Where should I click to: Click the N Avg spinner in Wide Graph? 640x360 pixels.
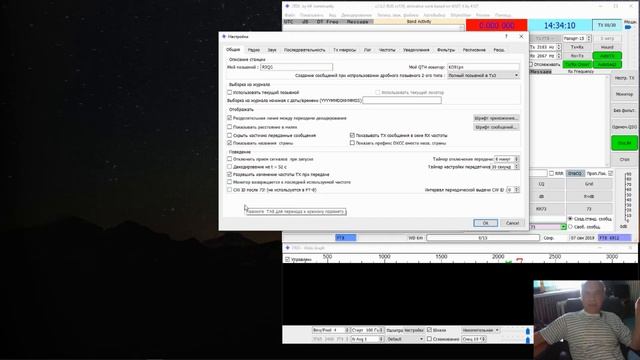tap(367, 339)
